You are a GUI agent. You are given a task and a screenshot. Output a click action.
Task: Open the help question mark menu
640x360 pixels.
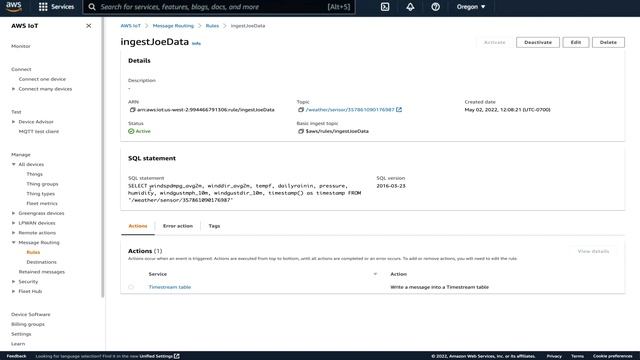[x=436, y=7]
